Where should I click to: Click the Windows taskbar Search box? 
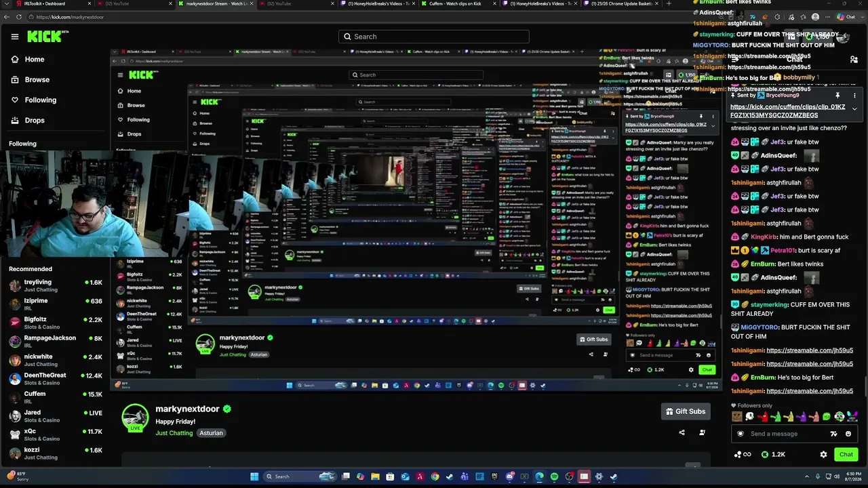(x=299, y=476)
